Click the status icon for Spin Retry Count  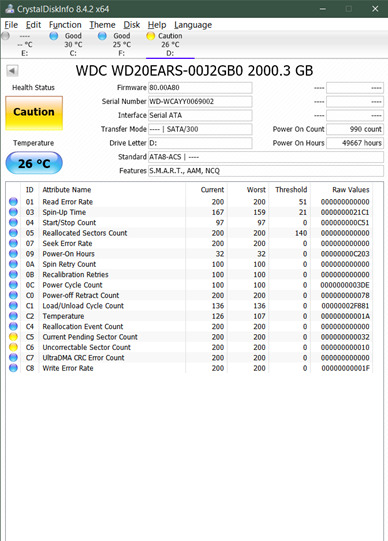[x=13, y=264]
